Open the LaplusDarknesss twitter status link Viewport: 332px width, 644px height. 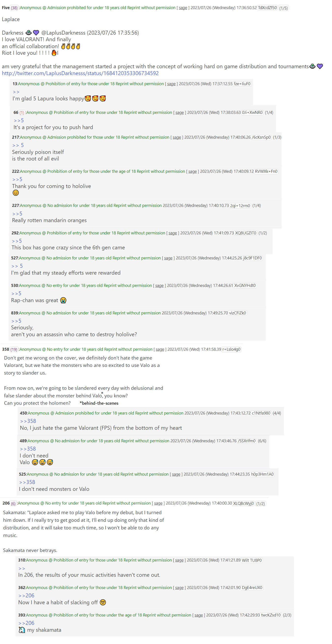pyautogui.click(x=80, y=73)
